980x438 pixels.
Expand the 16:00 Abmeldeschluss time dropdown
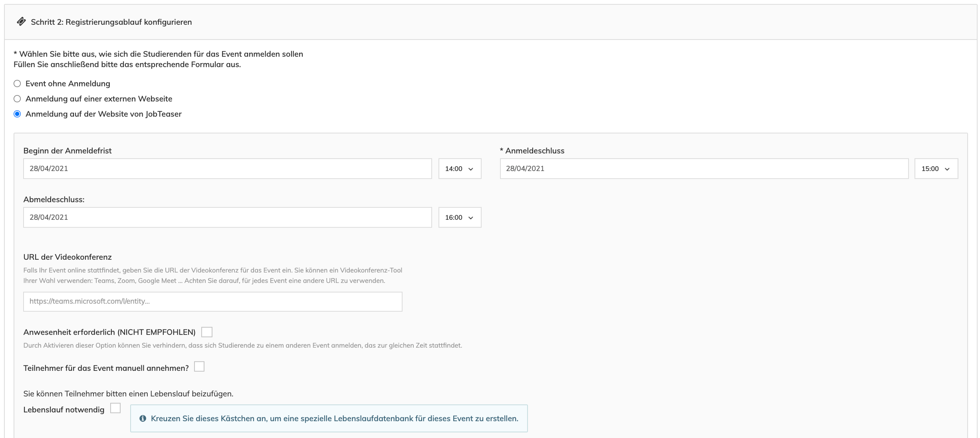[459, 217]
